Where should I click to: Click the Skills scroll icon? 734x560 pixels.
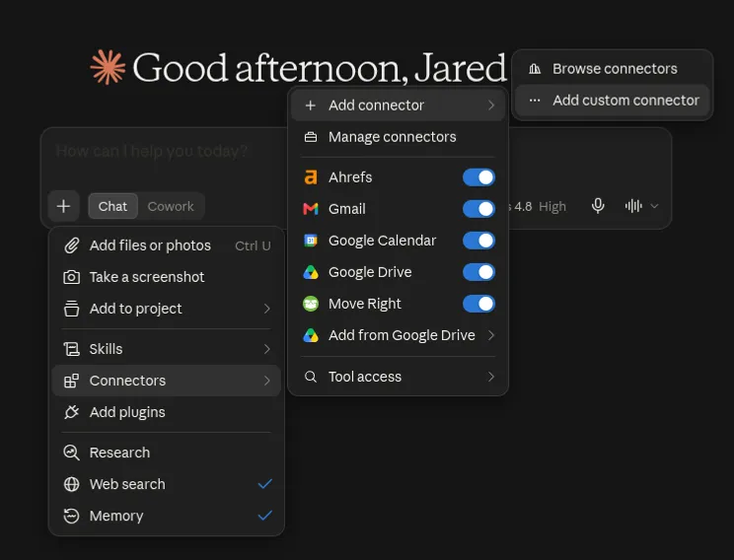click(x=72, y=349)
